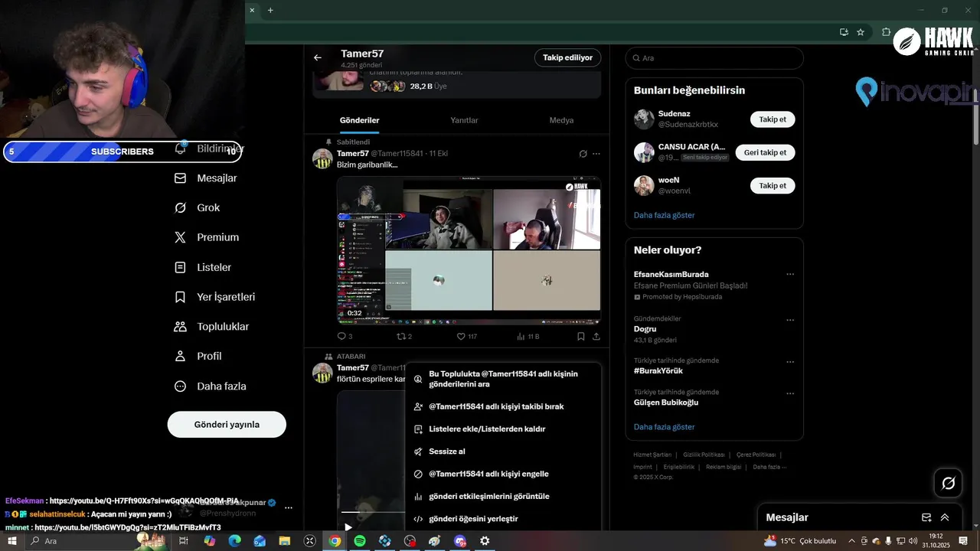Image resolution: width=980 pixels, height=551 pixels.
Task: Click the Gönderi yayınla button
Action: 227,425
